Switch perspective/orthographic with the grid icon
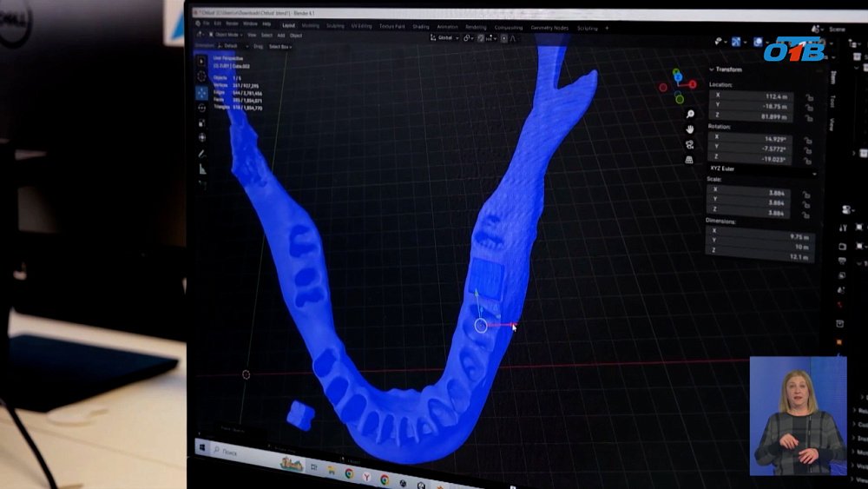Viewport: 868px width, 489px height. click(x=690, y=160)
